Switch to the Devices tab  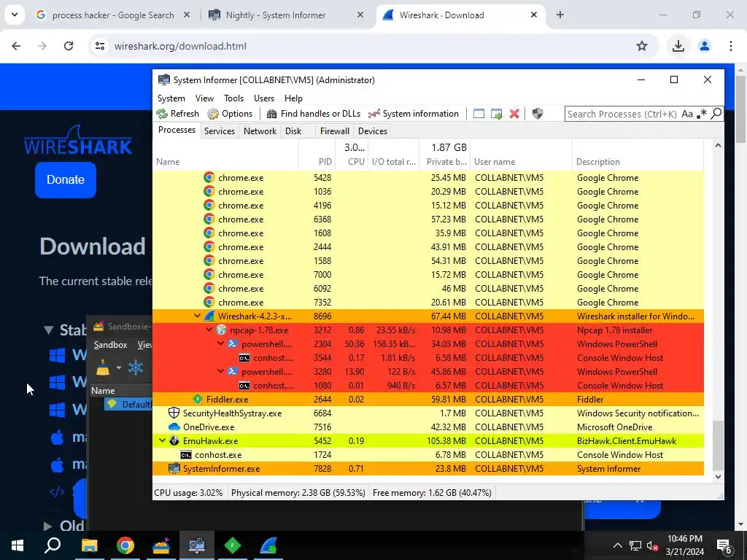pos(373,131)
